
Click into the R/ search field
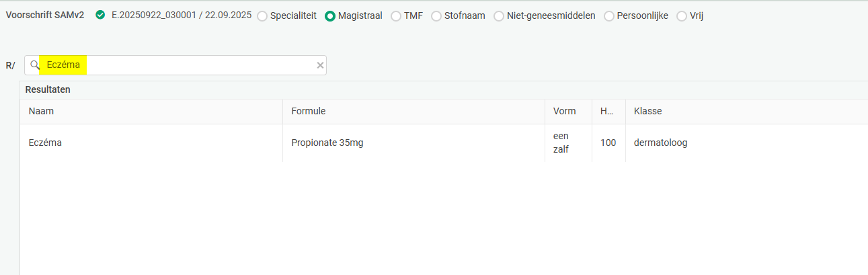pyautogui.click(x=202, y=65)
